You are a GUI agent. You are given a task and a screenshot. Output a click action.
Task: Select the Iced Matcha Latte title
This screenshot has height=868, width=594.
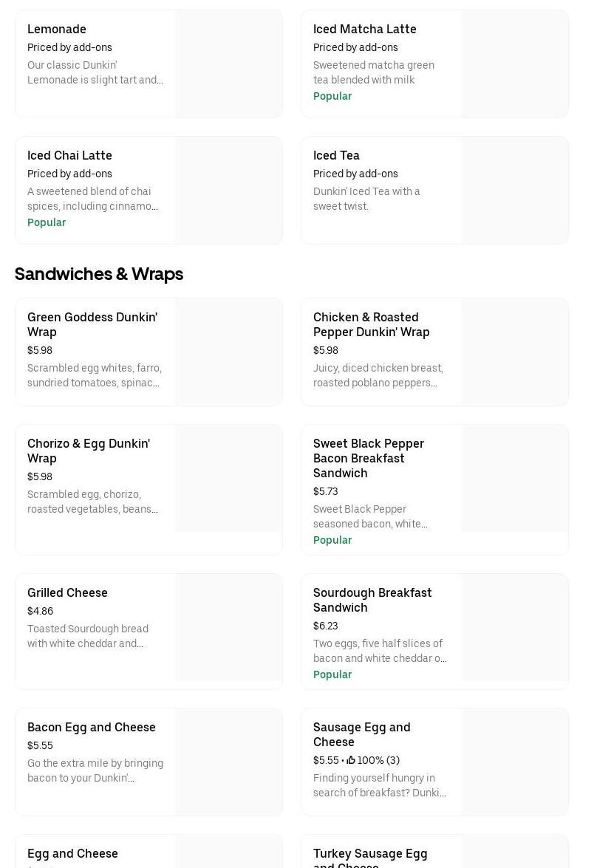[364, 29]
